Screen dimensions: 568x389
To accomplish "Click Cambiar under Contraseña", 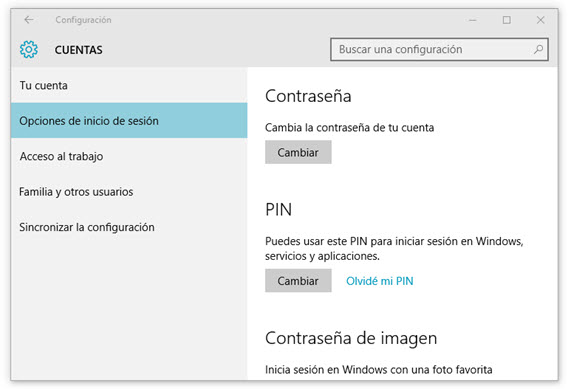I will (298, 152).
